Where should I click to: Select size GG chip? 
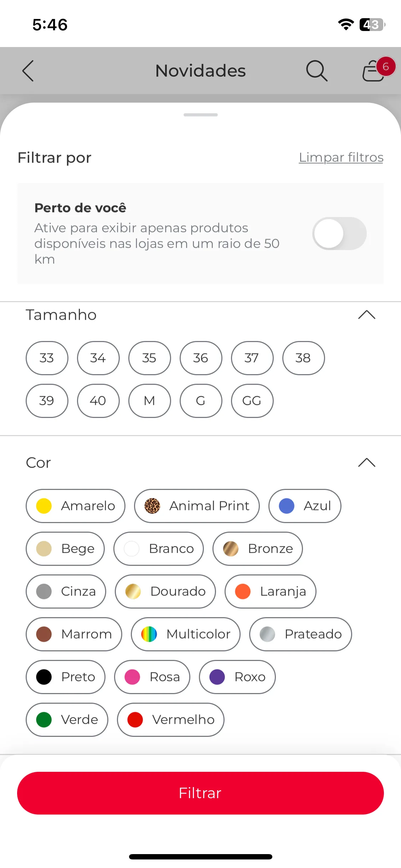click(x=252, y=401)
